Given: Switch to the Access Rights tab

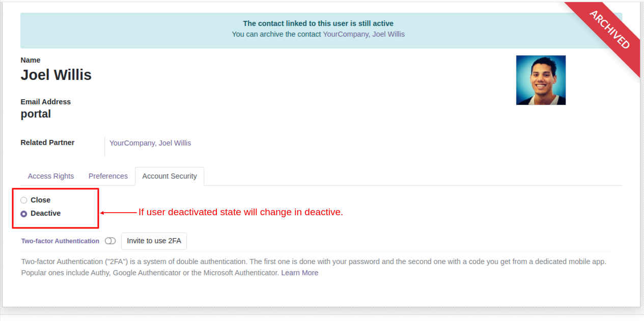Looking at the screenshot, I should [x=51, y=176].
